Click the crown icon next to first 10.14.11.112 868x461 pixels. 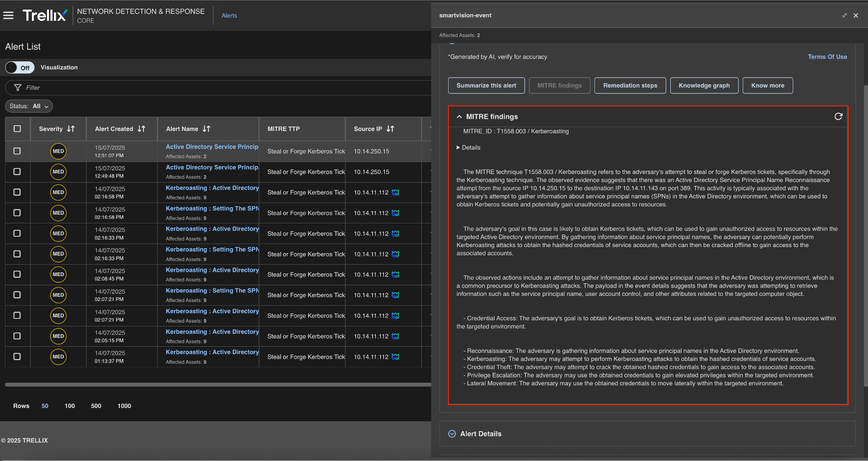395,193
